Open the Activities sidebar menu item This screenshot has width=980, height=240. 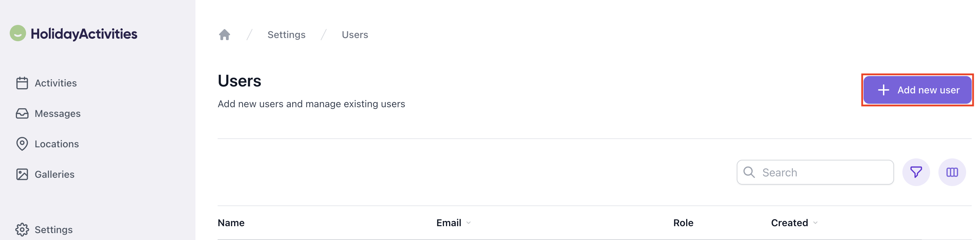[55, 83]
